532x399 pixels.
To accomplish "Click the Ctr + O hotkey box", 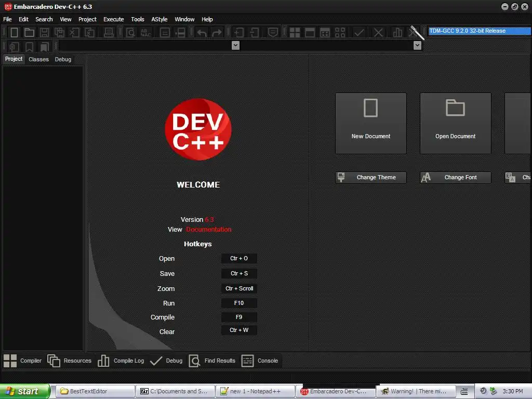I will [239, 259].
